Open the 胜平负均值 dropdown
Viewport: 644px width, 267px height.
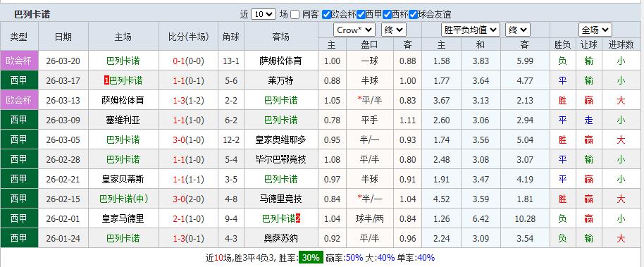point(471,30)
